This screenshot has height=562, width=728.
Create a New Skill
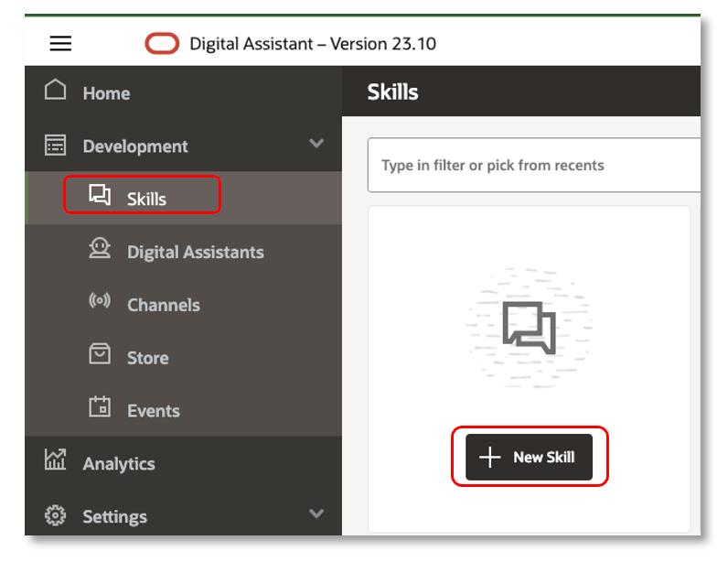pyautogui.click(x=529, y=457)
